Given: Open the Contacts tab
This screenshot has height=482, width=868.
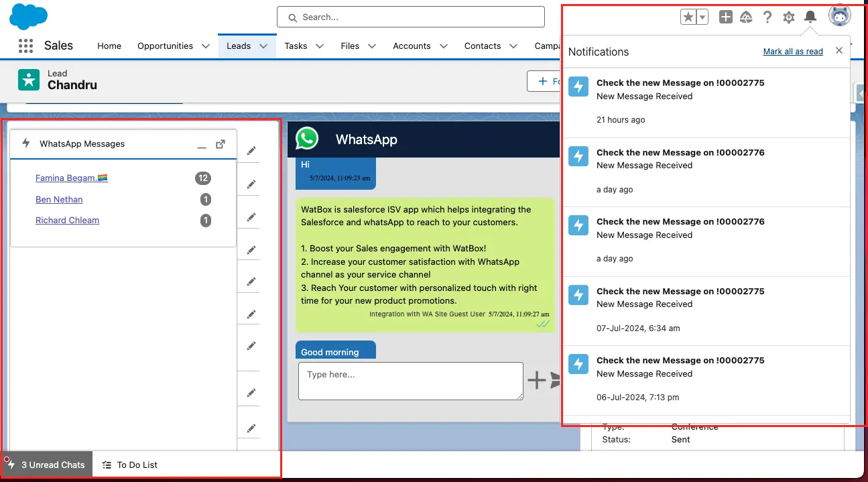Looking at the screenshot, I should 483,46.
